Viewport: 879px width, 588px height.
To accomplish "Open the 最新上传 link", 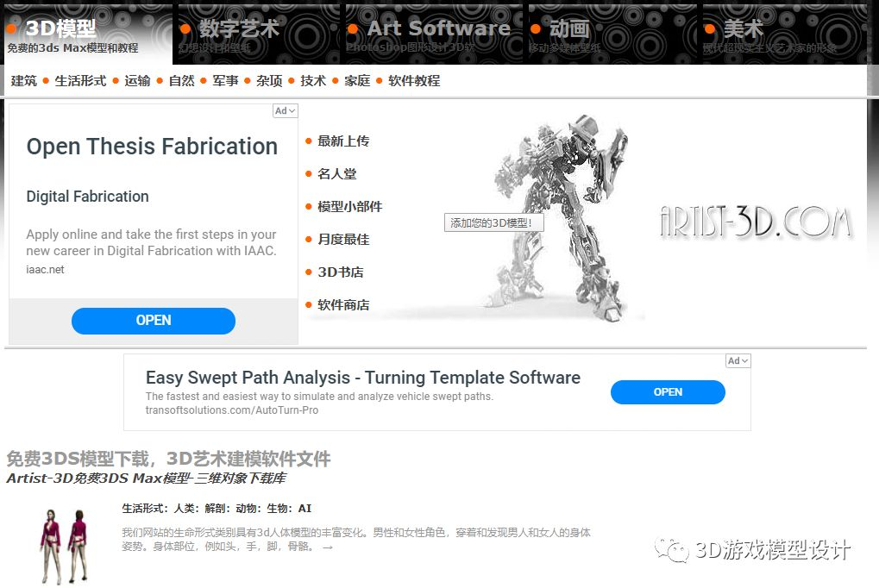I will click(x=343, y=141).
